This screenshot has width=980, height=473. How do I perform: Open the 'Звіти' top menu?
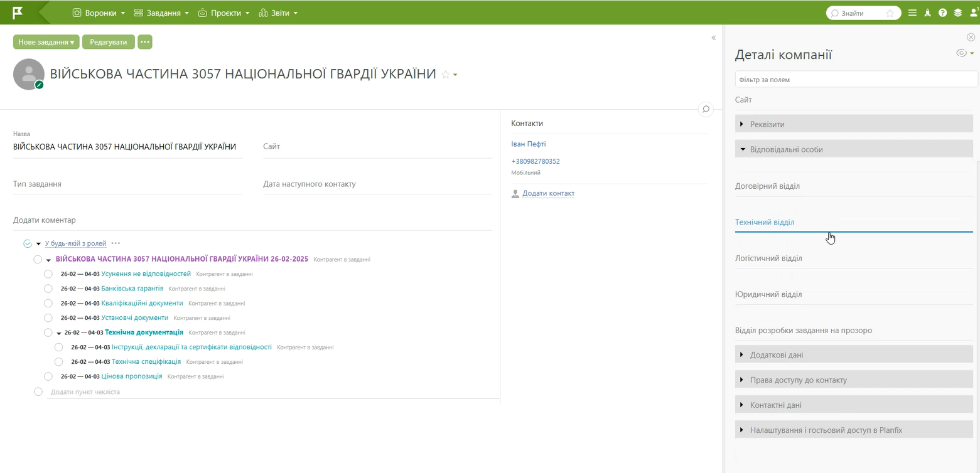click(278, 13)
